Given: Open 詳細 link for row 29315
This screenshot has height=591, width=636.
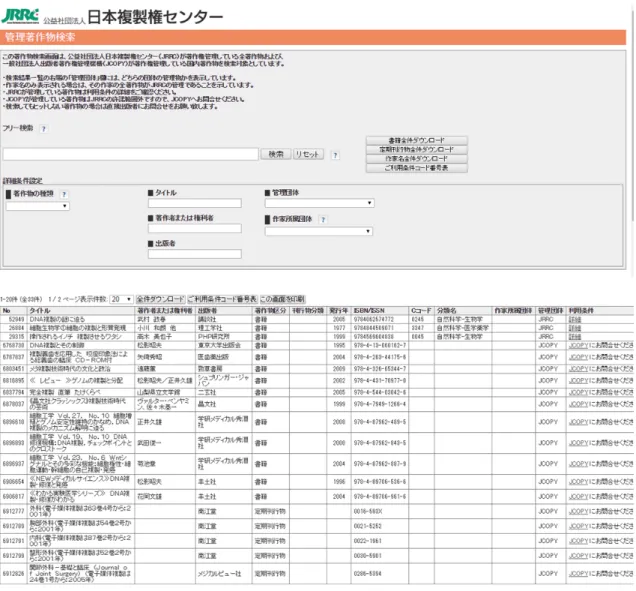Looking at the screenshot, I should (575, 337).
